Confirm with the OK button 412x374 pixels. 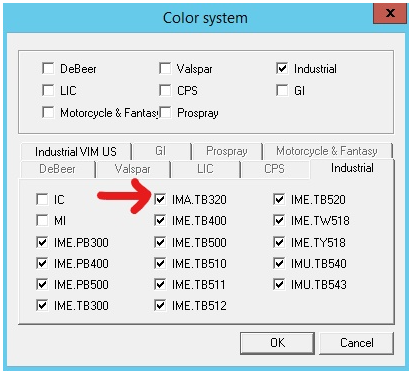coord(277,343)
